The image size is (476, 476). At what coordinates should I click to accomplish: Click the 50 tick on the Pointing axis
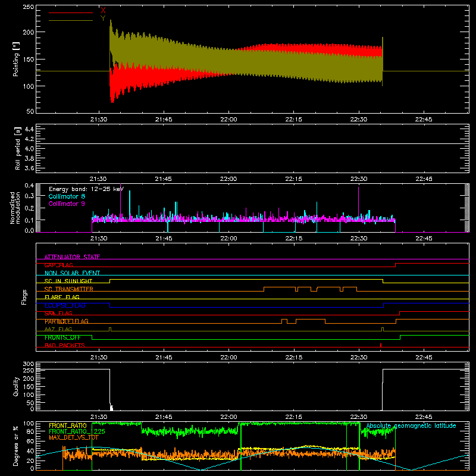tap(30, 111)
